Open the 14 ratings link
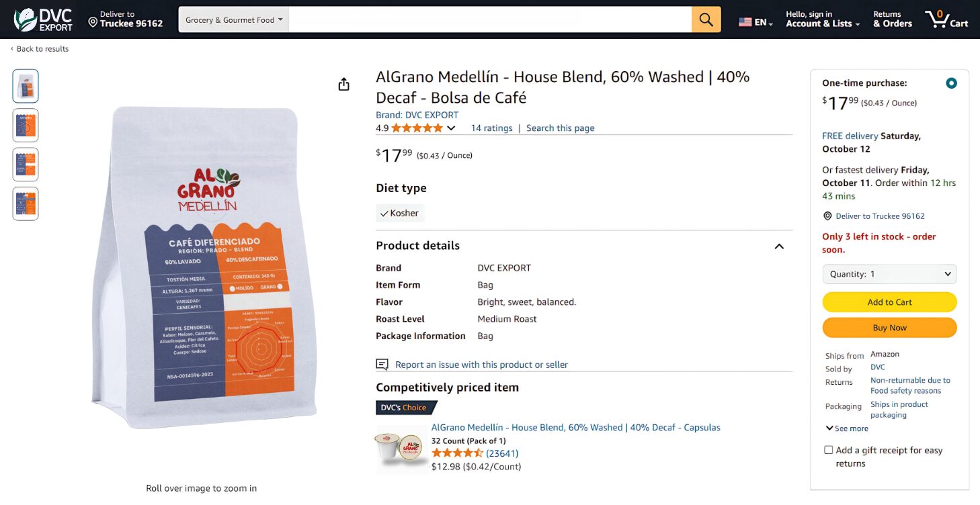980x505 pixels. tap(491, 128)
